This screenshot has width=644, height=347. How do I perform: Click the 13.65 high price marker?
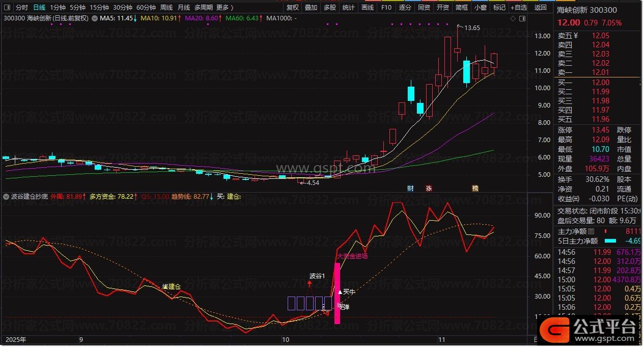[x=471, y=28]
